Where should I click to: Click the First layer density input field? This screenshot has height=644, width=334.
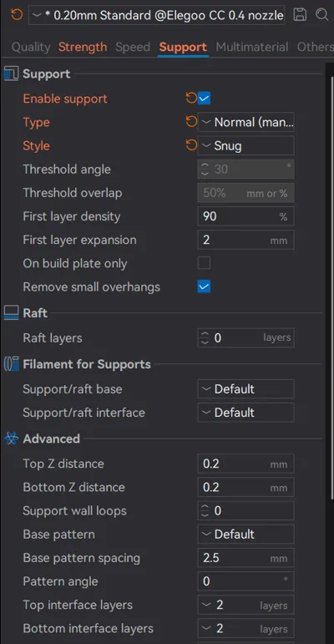pyautogui.click(x=245, y=216)
